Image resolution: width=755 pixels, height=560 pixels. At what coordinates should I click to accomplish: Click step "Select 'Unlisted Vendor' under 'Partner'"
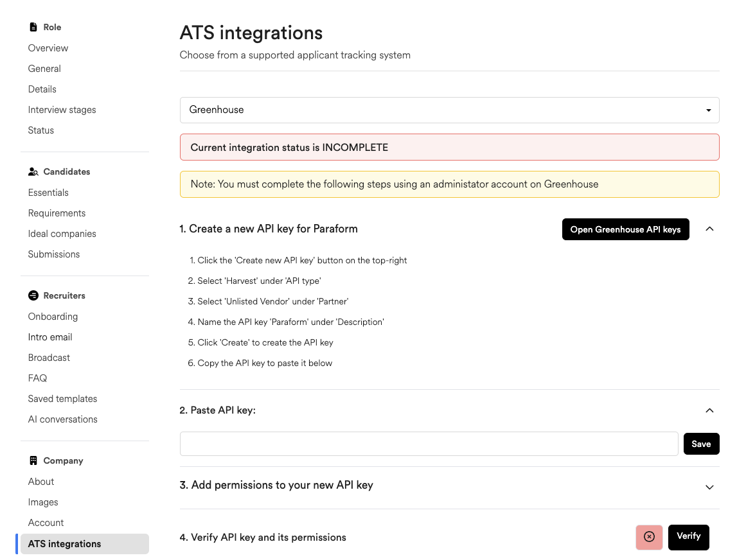(x=268, y=302)
